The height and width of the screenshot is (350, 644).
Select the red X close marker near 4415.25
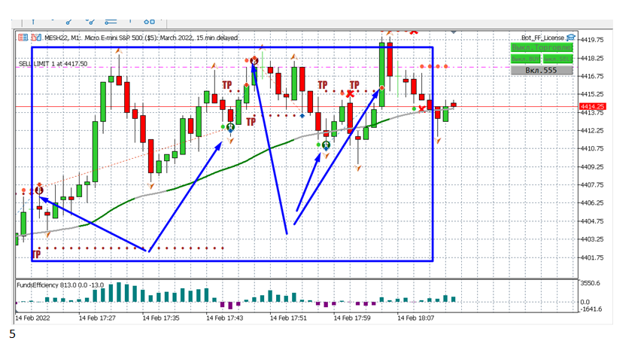[x=350, y=94]
